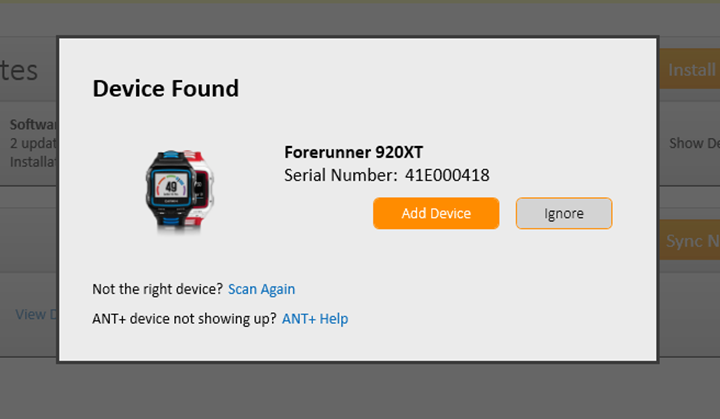
Task: Click the orange Add Device button
Action: click(x=436, y=213)
